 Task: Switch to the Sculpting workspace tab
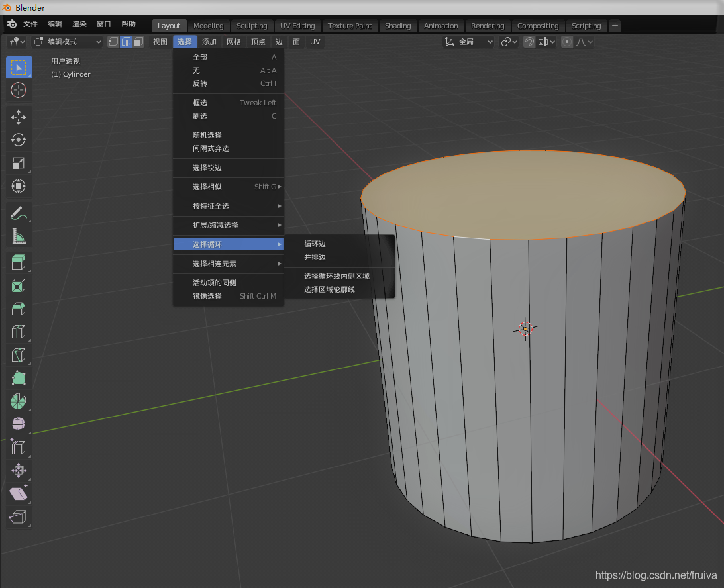tap(252, 26)
